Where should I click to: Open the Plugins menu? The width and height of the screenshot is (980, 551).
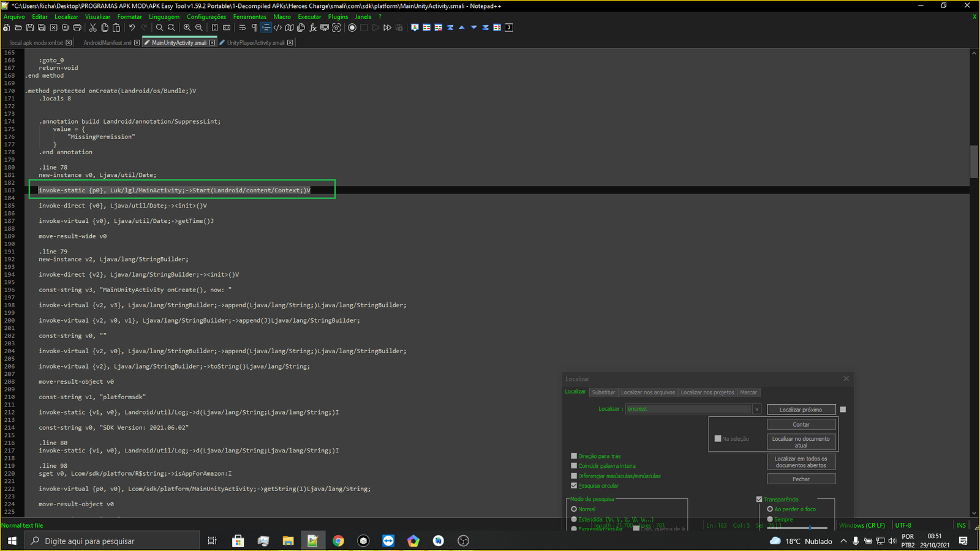click(x=338, y=17)
